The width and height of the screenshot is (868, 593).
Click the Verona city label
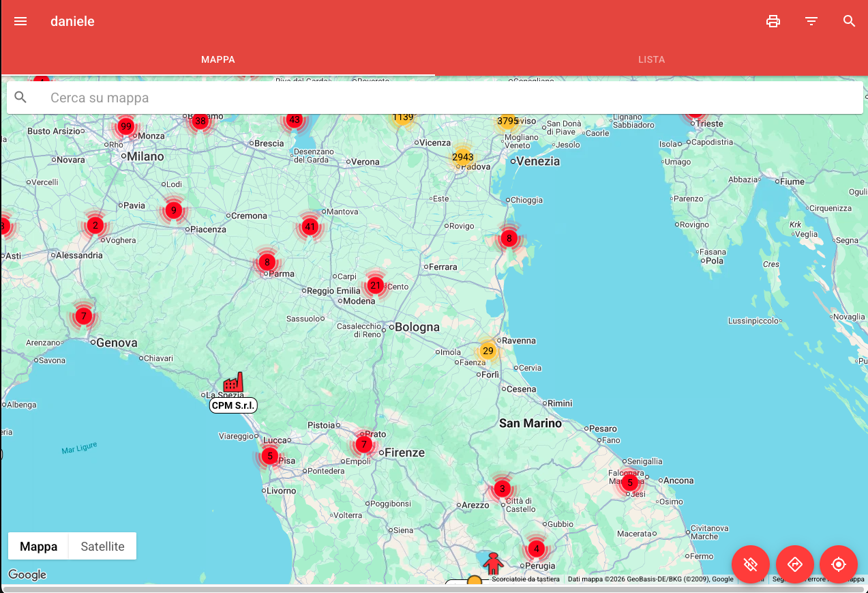[365, 162]
